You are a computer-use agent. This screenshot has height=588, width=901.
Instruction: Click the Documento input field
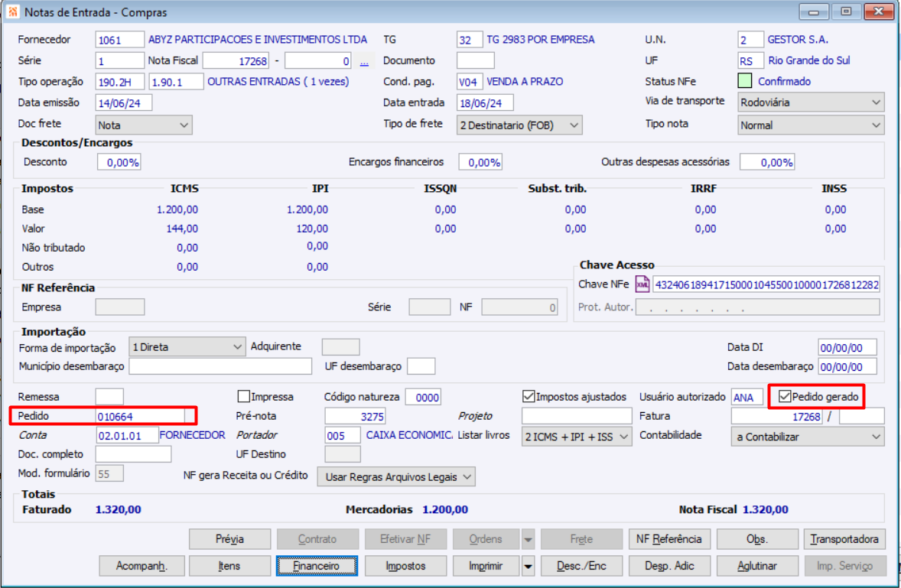click(475, 60)
